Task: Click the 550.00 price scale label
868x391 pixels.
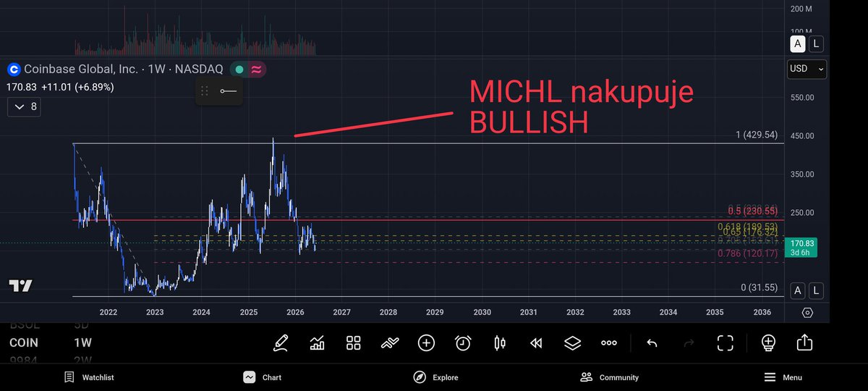Action: tap(802, 97)
